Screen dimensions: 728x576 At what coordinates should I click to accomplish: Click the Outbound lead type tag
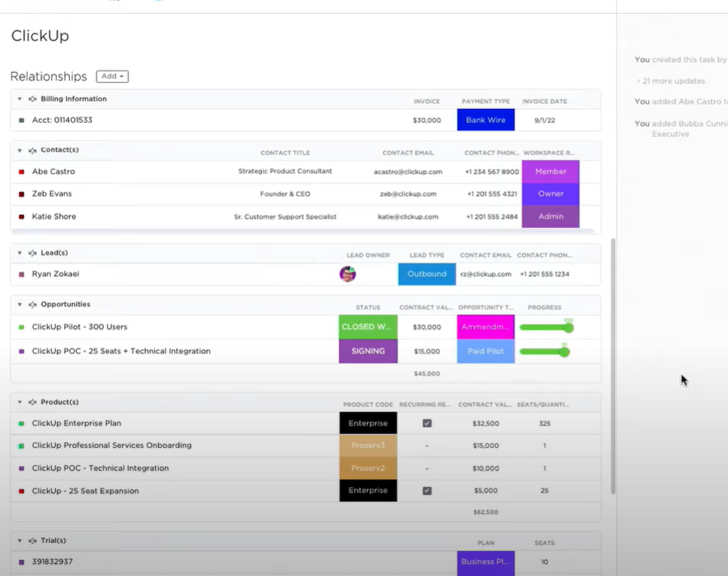pos(427,274)
